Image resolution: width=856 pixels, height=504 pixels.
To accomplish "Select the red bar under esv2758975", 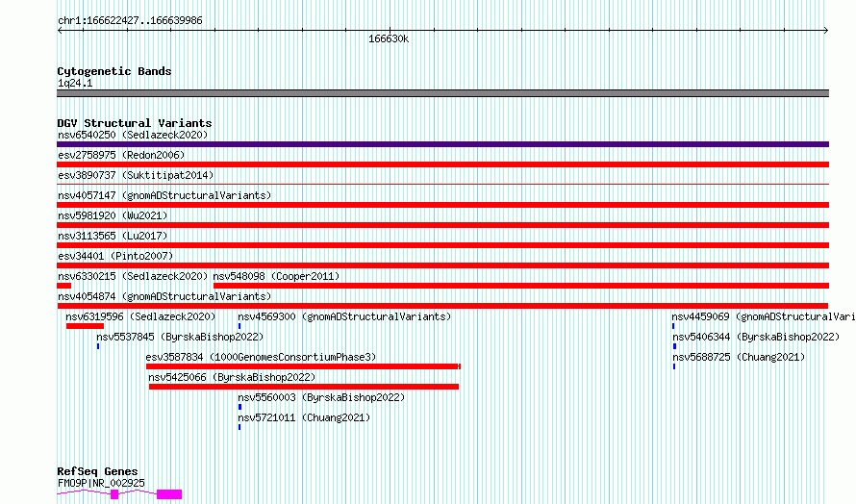I will pos(442,164).
